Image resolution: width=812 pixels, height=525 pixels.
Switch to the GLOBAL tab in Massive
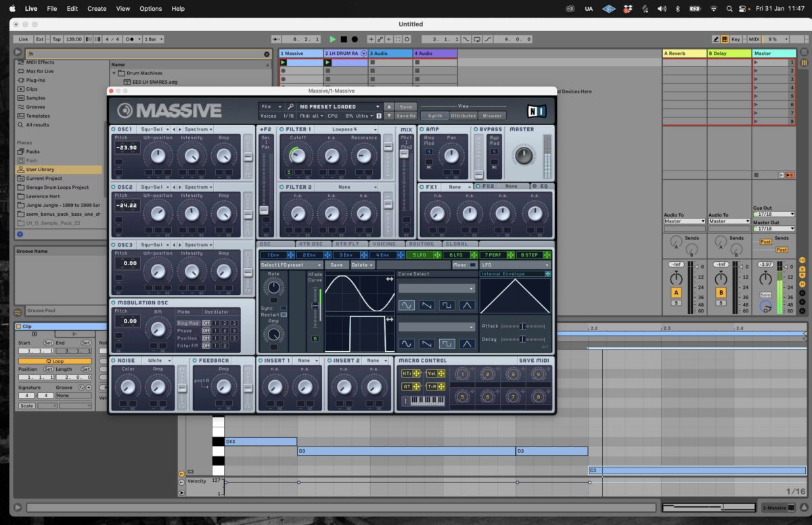(455, 244)
